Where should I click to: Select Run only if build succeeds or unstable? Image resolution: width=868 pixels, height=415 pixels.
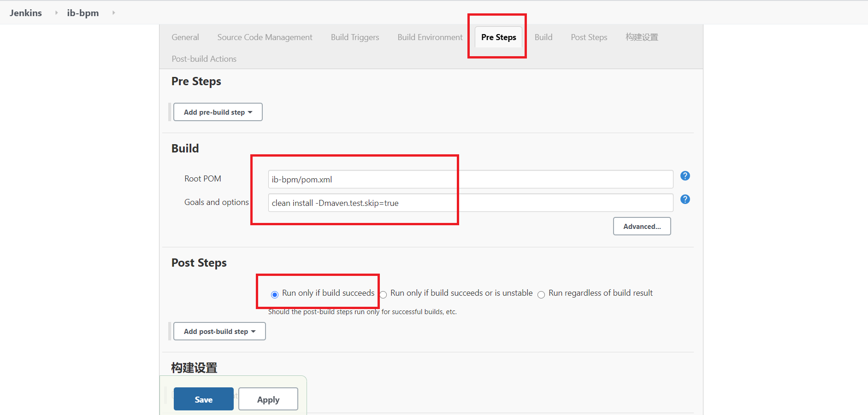coord(383,294)
